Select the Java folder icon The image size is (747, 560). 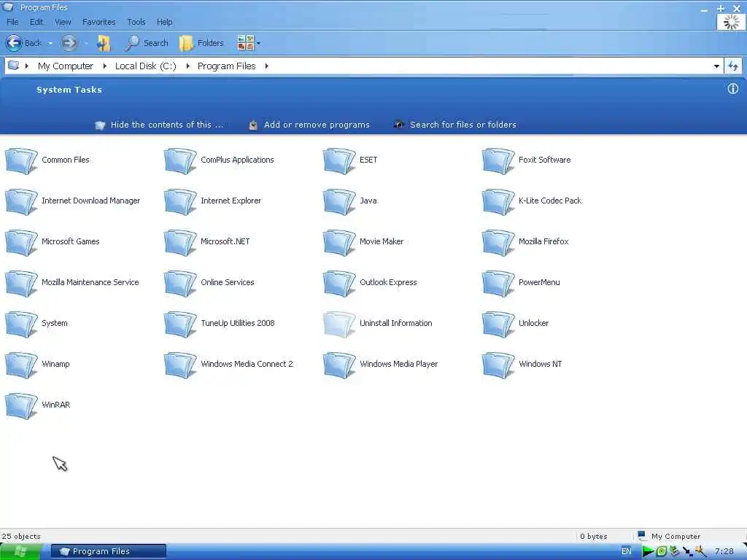340,201
